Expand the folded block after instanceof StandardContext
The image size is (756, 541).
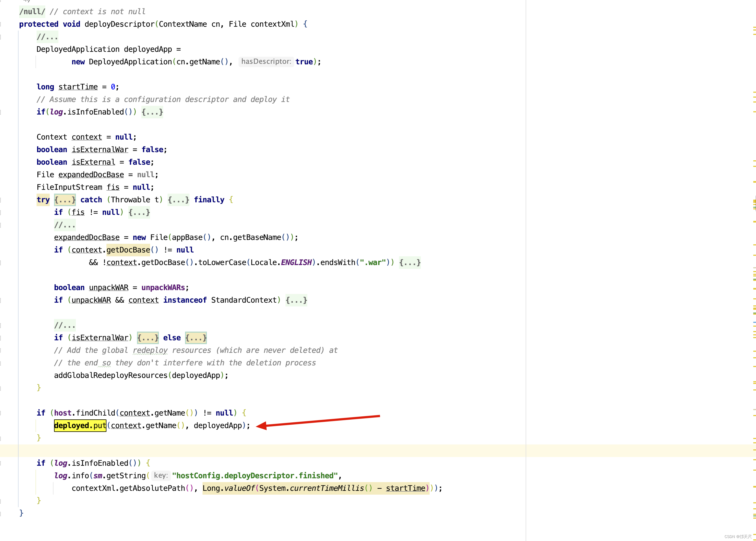click(x=296, y=300)
